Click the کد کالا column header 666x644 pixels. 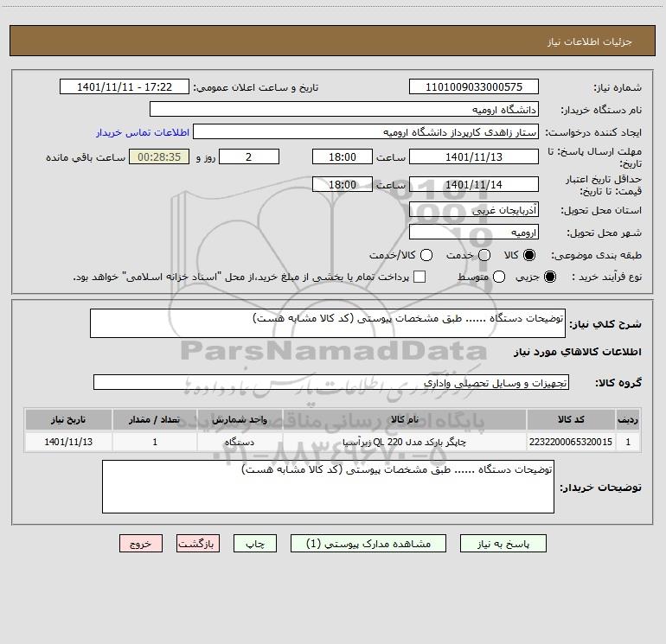[x=571, y=419]
